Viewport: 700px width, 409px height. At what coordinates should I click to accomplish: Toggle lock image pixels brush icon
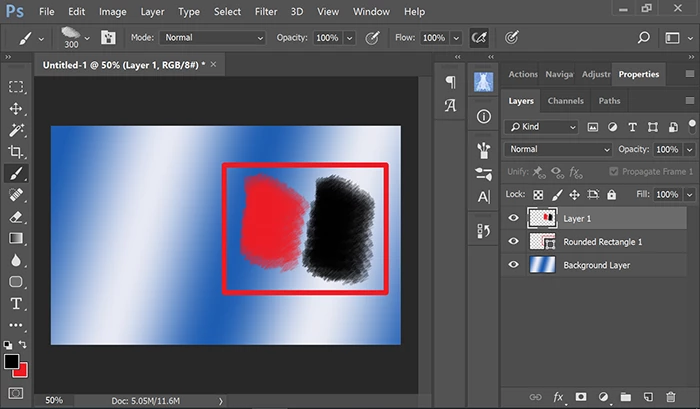pyautogui.click(x=557, y=195)
